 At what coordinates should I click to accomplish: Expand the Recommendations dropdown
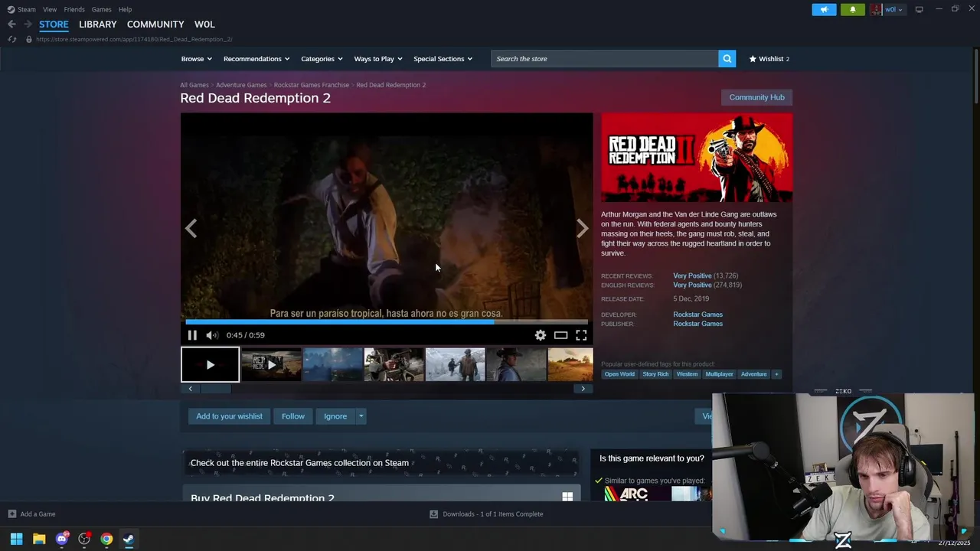pyautogui.click(x=256, y=59)
